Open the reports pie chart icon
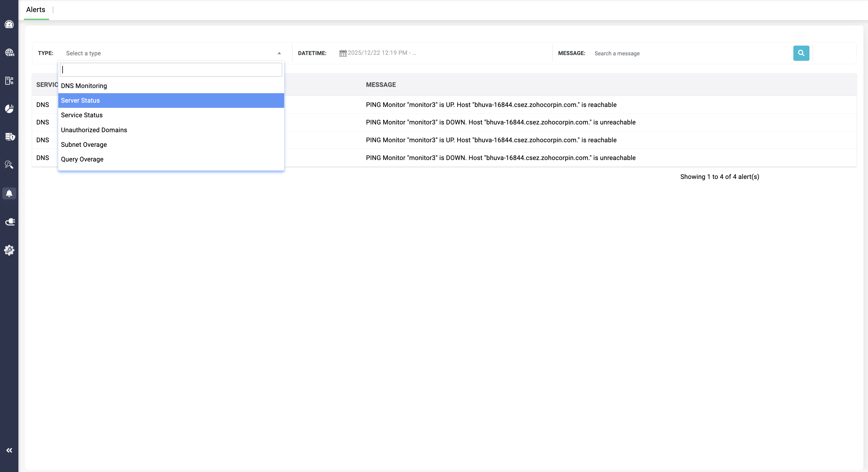 pos(9,108)
